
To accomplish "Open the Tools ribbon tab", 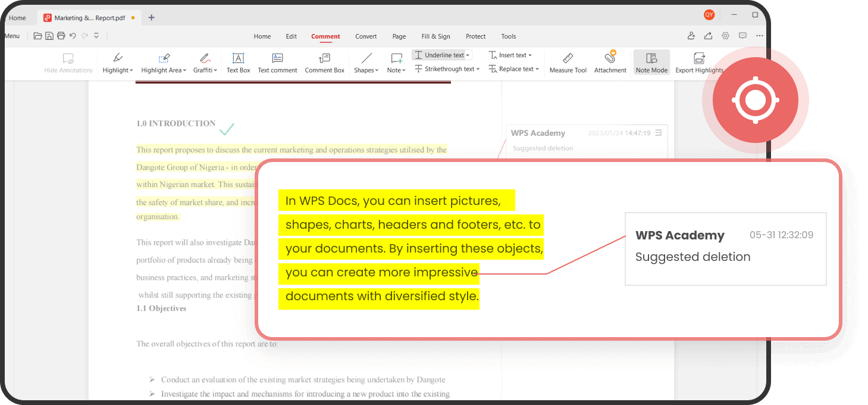I will [509, 36].
